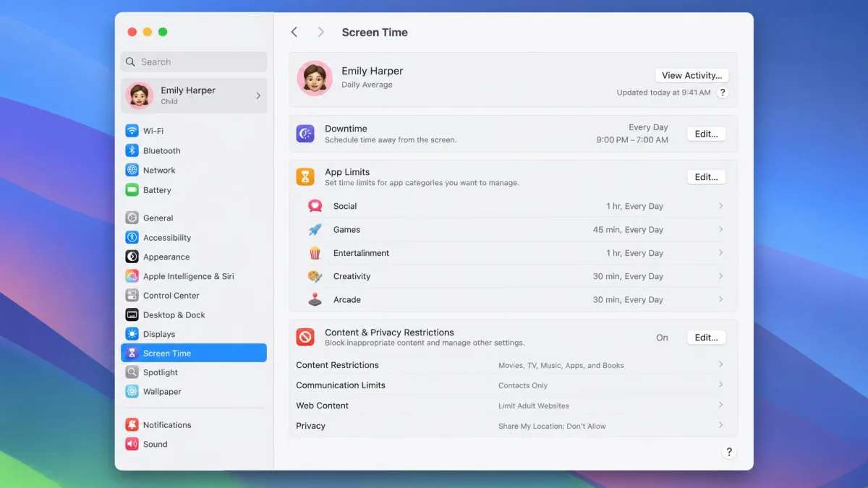Click '45 min, Every Day' value
This screenshot has width=868, height=488.
click(x=629, y=229)
